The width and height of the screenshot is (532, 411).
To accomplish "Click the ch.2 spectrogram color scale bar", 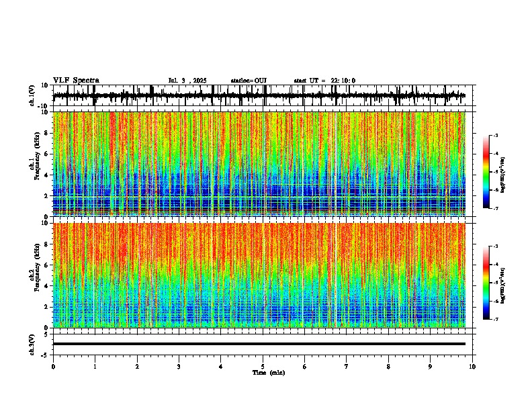I will click(x=486, y=283).
